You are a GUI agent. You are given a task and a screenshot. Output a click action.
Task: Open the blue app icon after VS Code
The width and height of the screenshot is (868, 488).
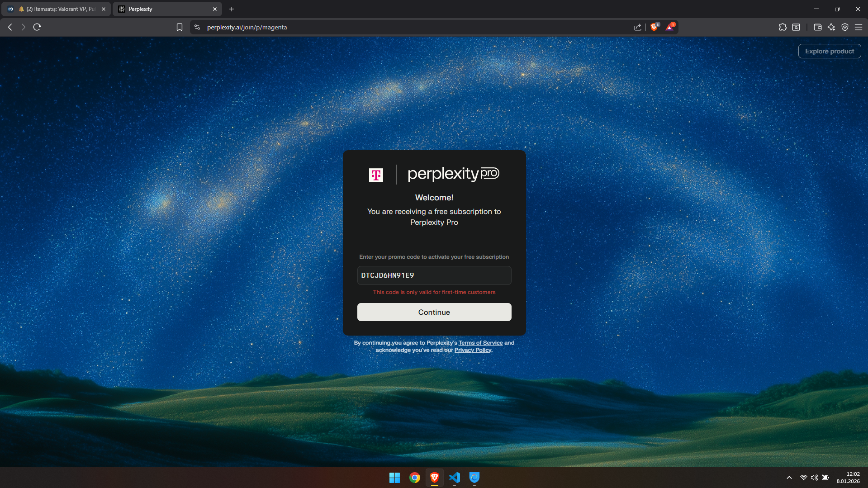(x=474, y=478)
